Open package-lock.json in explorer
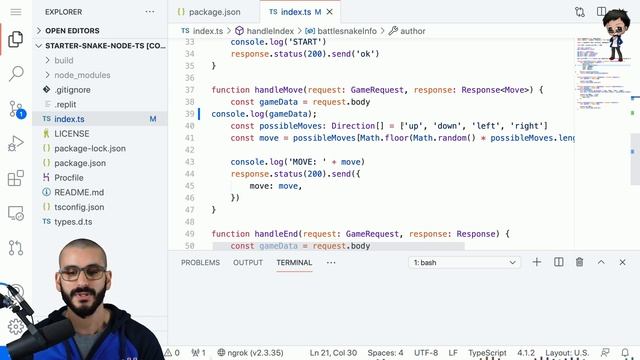Viewport: 640px width, 360px height. 100,149
